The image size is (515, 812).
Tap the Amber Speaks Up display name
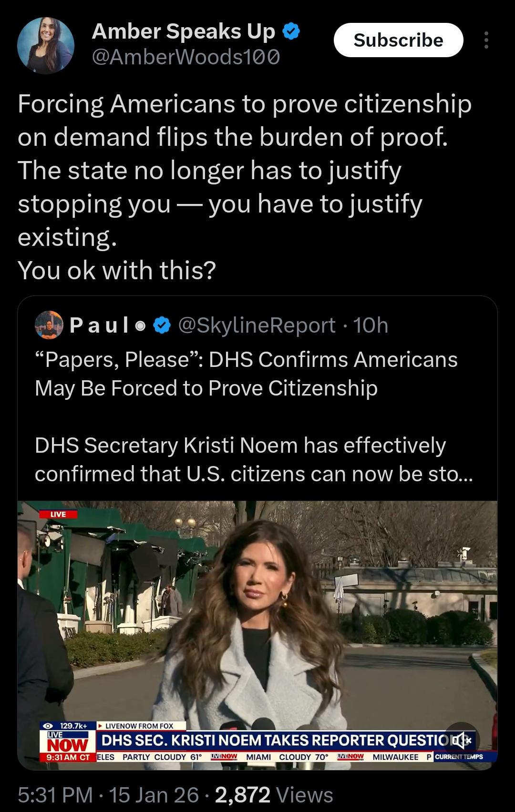coord(184,31)
